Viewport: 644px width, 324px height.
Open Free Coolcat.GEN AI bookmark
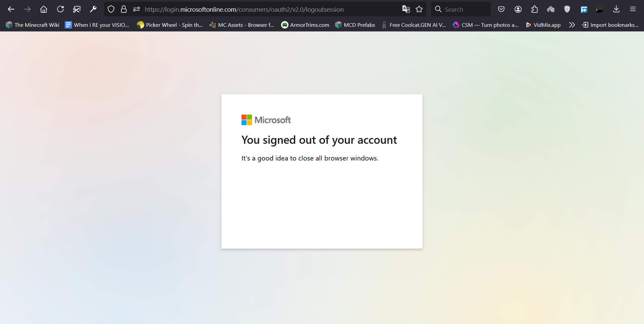pyautogui.click(x=414, y=25)
